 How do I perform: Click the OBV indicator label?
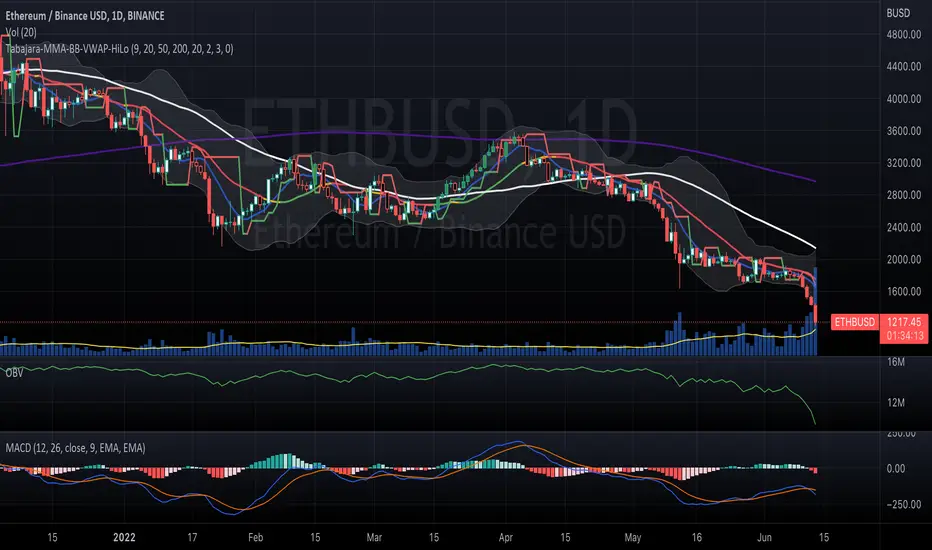pyautogui.click(x=14, y=373)
